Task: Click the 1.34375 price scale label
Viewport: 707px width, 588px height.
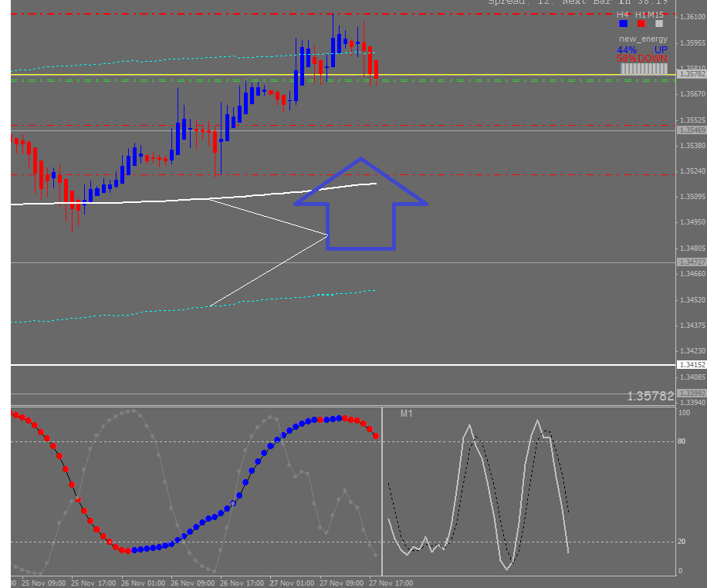Action: [x=692, y=325]
